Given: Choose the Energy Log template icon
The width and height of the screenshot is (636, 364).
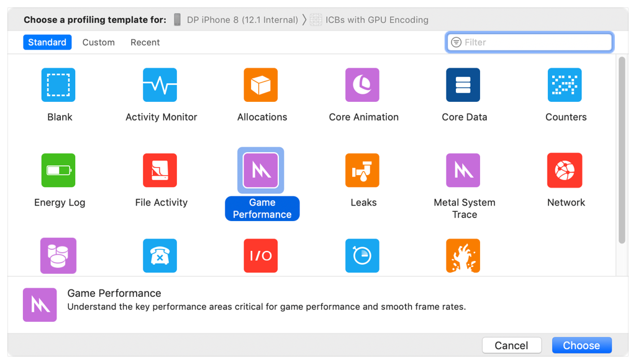Looking at the screenshot, I should [x=58, y=170].
